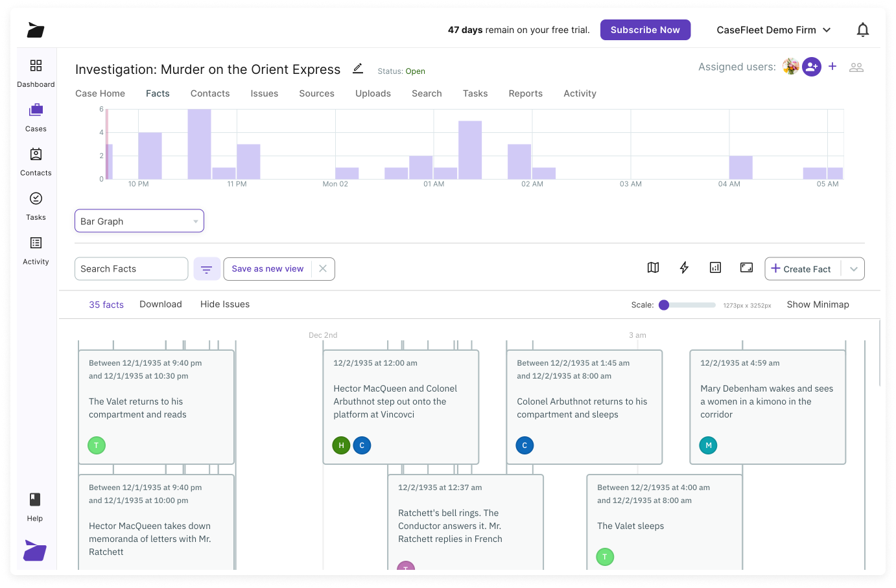Enter fullscreen using the frame icon
The height and width of the screenshot is (588, 896).
(746, 267)
